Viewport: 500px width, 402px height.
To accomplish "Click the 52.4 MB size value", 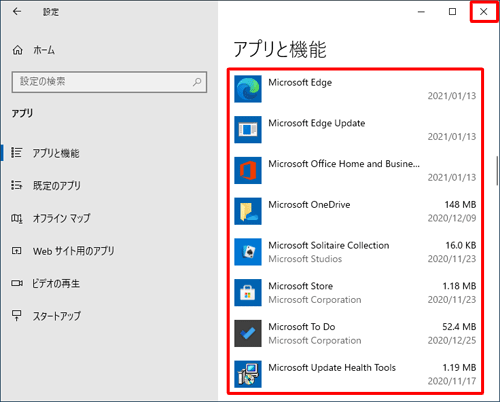I will pos(459,327).
